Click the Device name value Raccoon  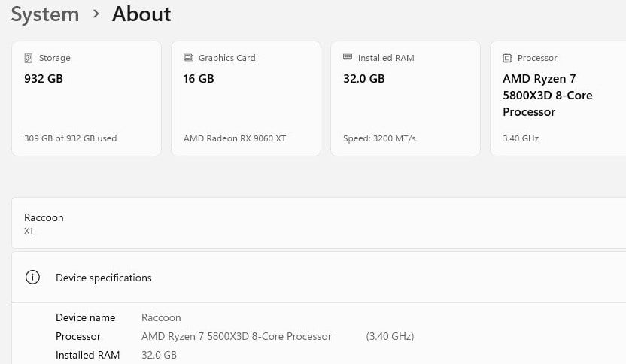(161, 317)
